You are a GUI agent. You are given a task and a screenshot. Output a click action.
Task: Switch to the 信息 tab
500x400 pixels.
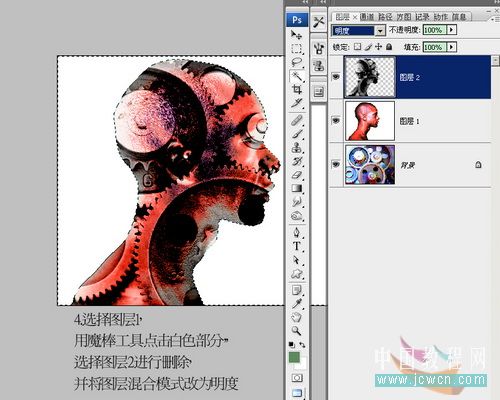pos(459,16)
